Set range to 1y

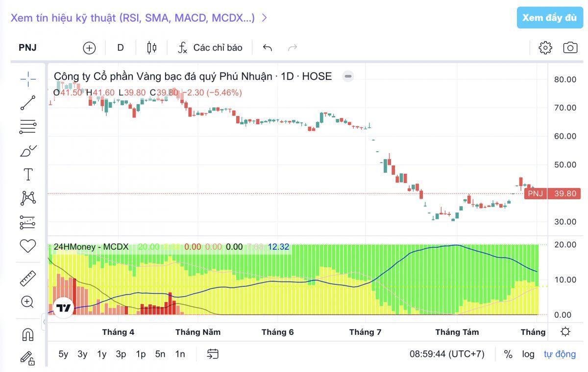(101, 354)
